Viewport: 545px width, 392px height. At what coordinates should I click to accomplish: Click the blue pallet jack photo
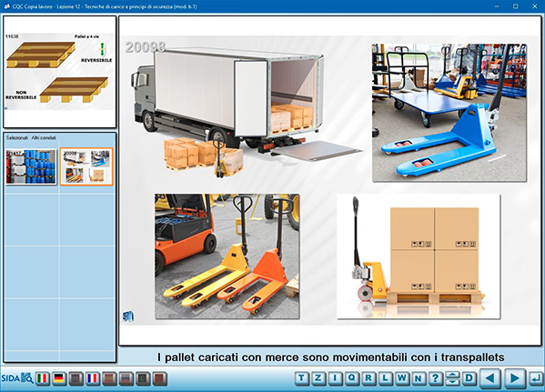[x=449, y=112]
